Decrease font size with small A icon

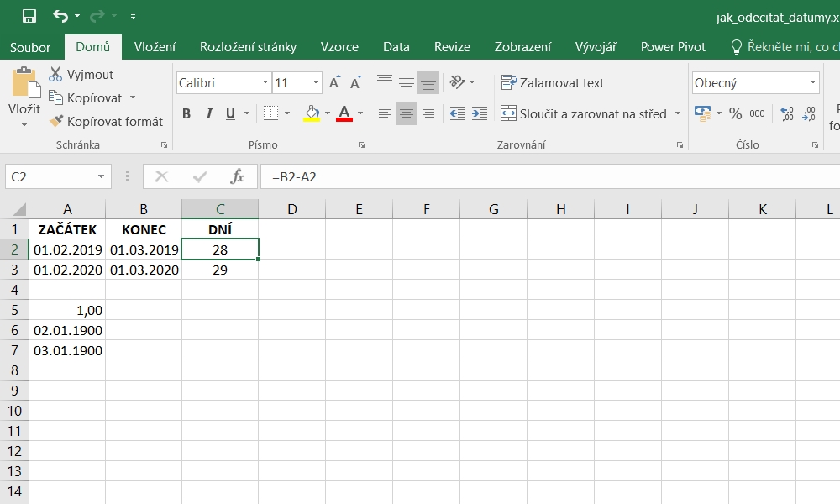355,82
